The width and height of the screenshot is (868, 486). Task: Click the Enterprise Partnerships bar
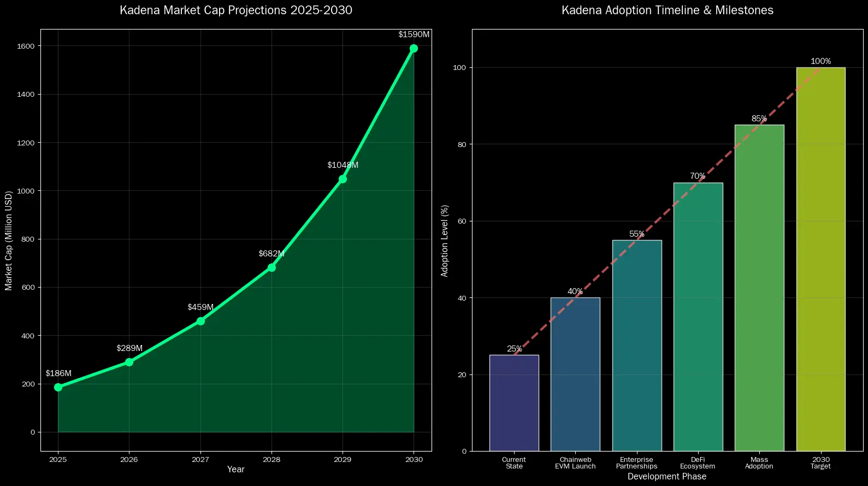636,346
